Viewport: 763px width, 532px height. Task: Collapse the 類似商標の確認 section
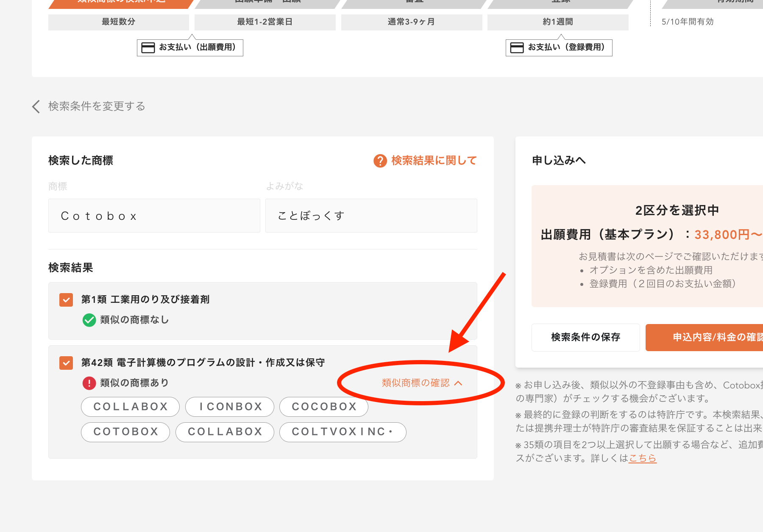[422, 383]
